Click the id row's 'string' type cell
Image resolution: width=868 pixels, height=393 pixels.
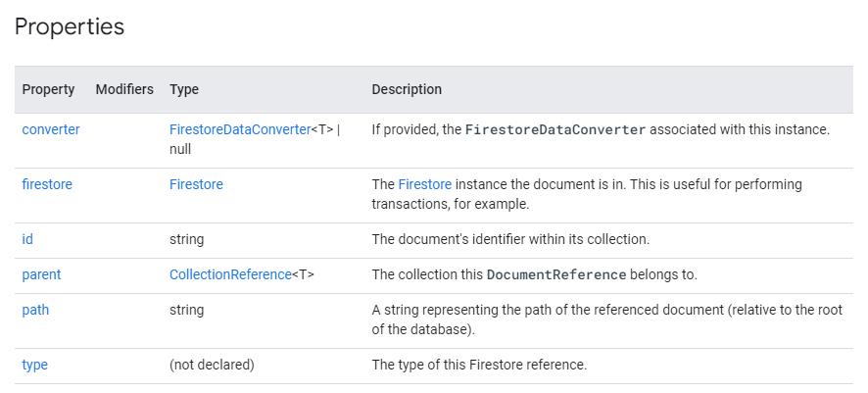[x=186, y=240]
